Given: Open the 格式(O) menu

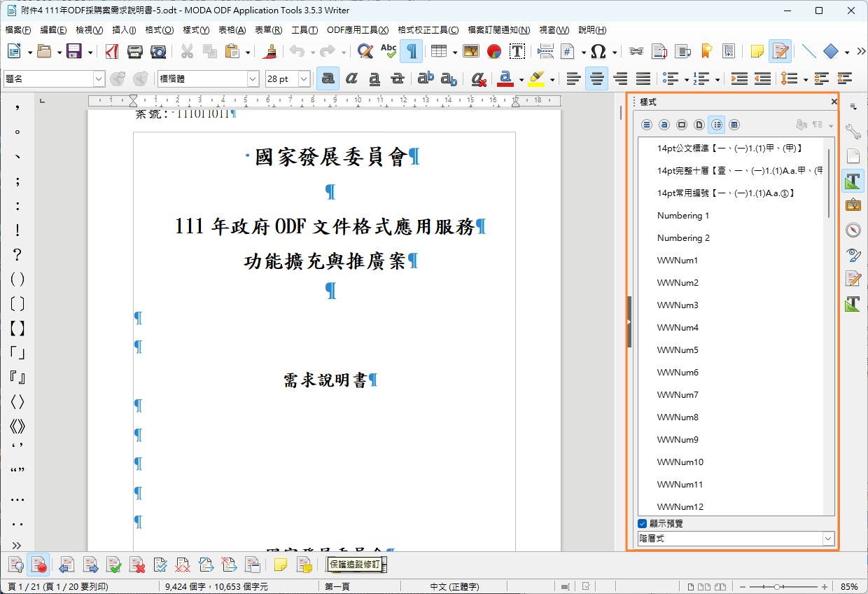Looking at the screenshot, I should point(159,30).
